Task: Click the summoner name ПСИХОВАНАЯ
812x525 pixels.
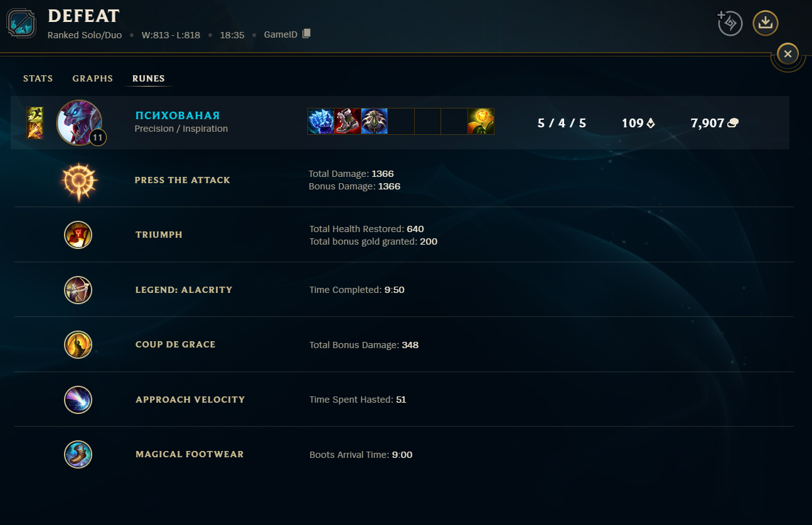Action: point(178,115)
